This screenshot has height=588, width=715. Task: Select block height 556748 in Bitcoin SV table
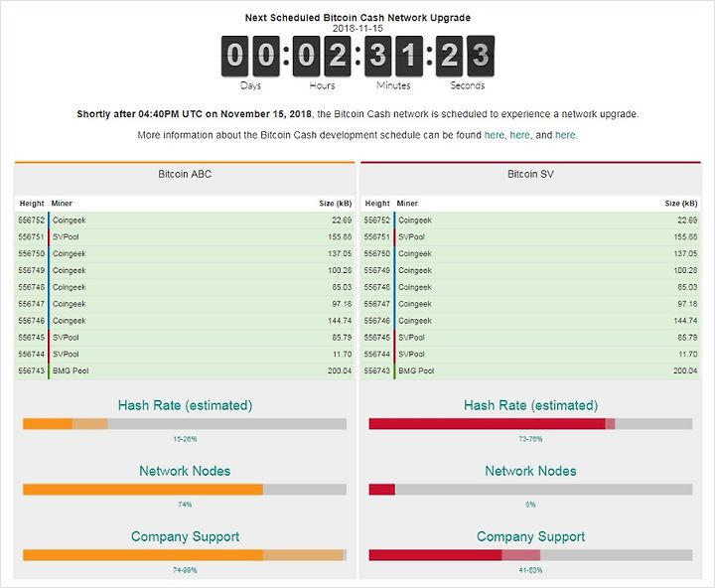377,287
